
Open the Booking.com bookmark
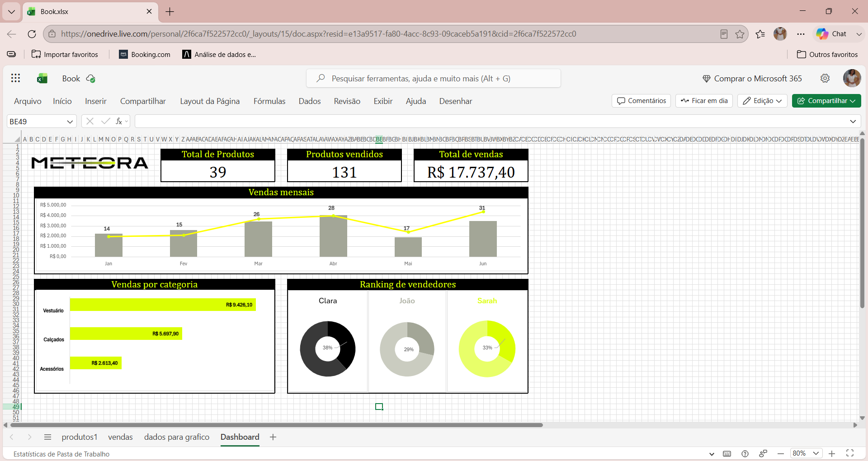(145, 54)
